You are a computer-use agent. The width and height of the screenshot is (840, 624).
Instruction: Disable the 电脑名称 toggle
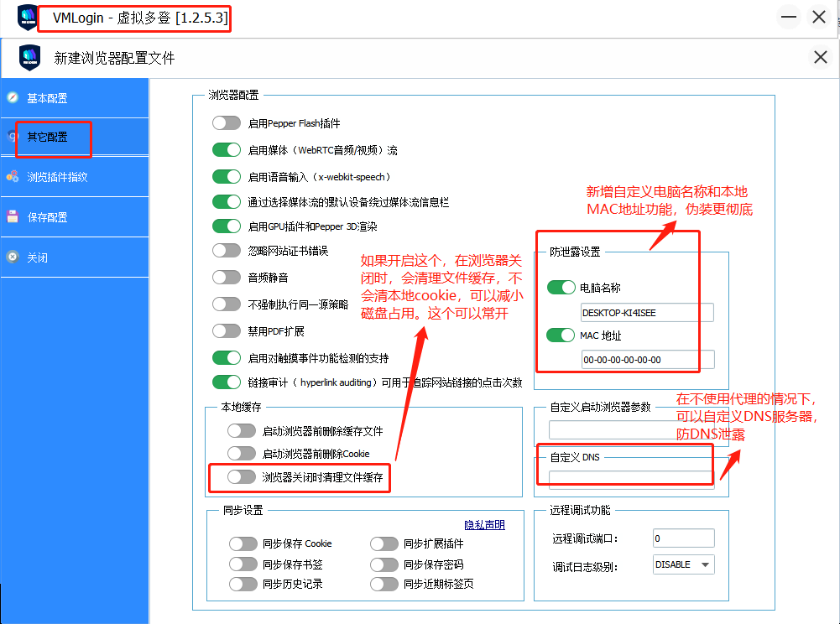pyautogui.click(x=561, y=288)
